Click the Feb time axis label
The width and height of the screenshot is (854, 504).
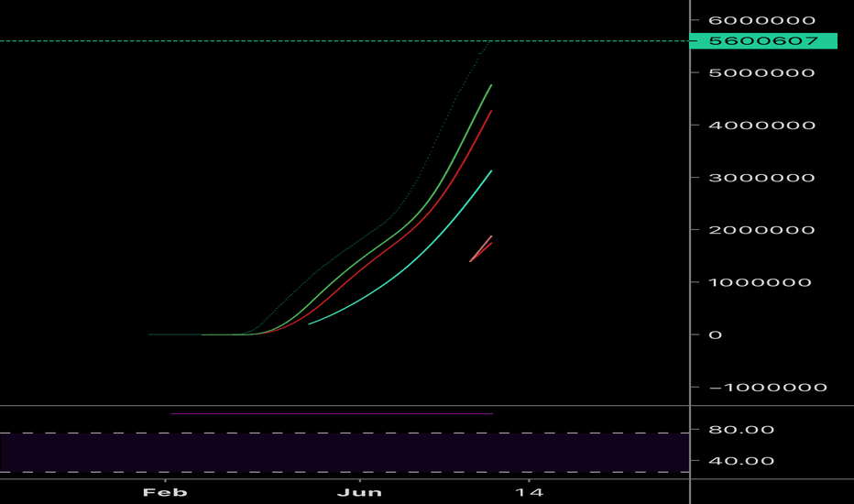[165, 493]
